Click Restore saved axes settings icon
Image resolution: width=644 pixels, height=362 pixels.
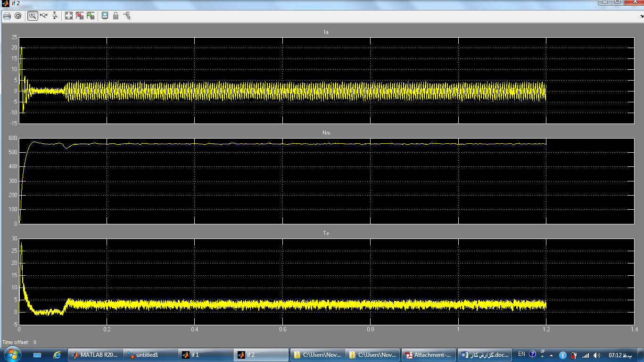pos(90,16)
